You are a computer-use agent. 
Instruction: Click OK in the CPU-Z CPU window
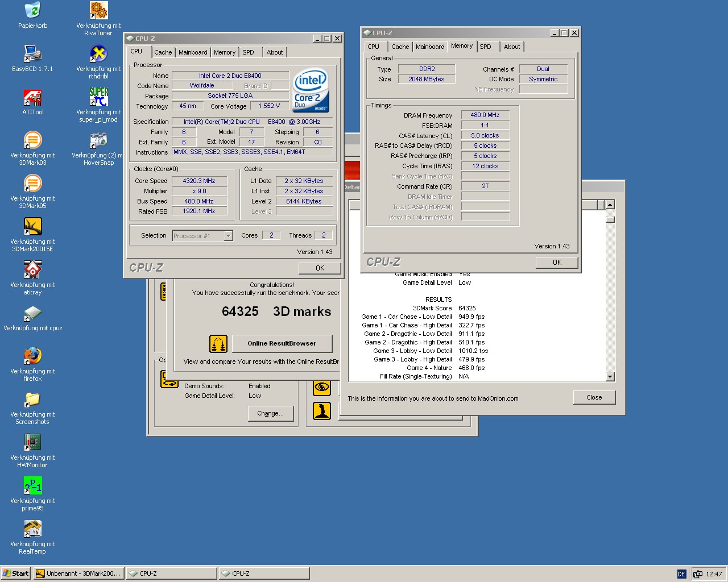click(320, 268)
